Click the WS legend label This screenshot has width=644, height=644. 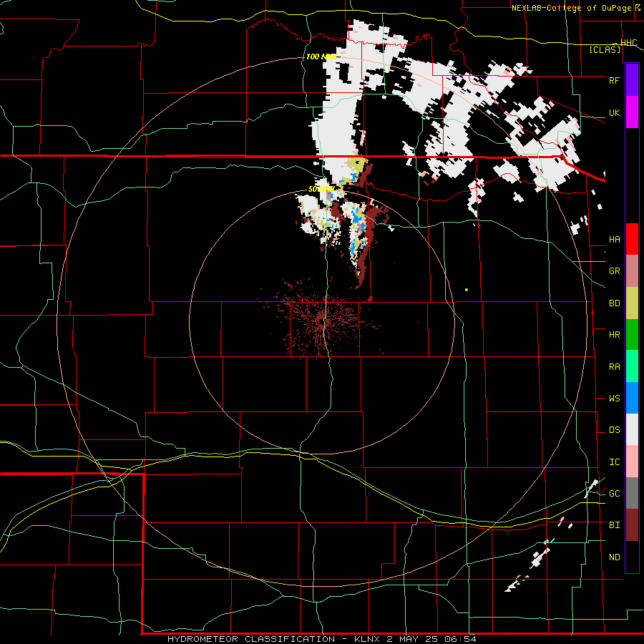pos(614,398)
